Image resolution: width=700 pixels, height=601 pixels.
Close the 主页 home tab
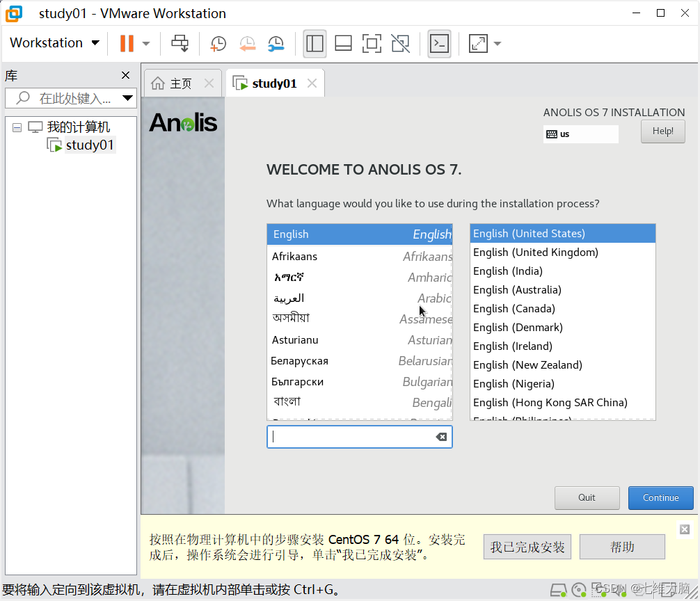[x=209, y=83]
